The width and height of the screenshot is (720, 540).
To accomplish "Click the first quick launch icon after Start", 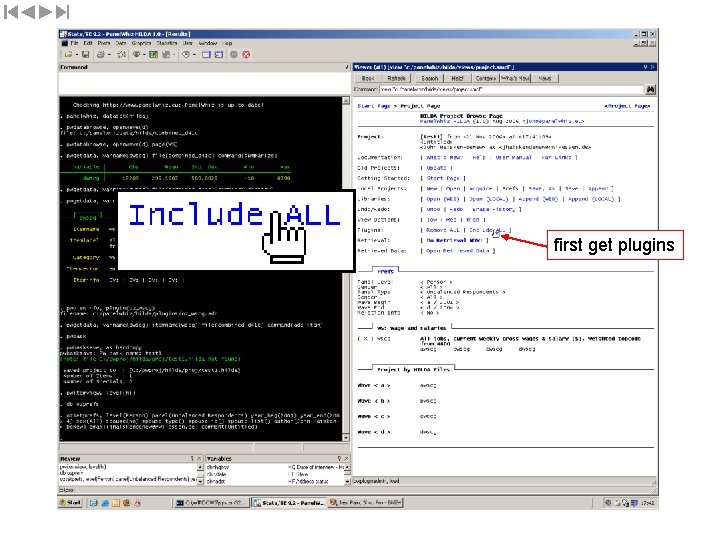I will point(94,503).
